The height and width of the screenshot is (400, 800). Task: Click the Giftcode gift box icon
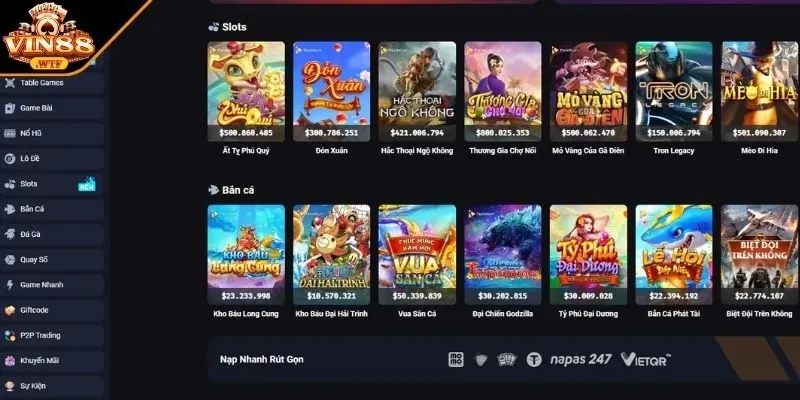tap(10, 310)
